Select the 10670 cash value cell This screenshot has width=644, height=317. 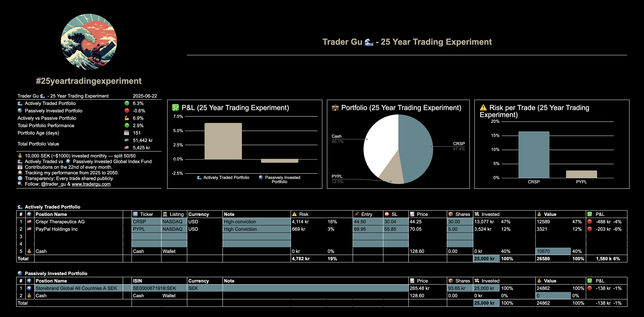click(x=553, y=251)
